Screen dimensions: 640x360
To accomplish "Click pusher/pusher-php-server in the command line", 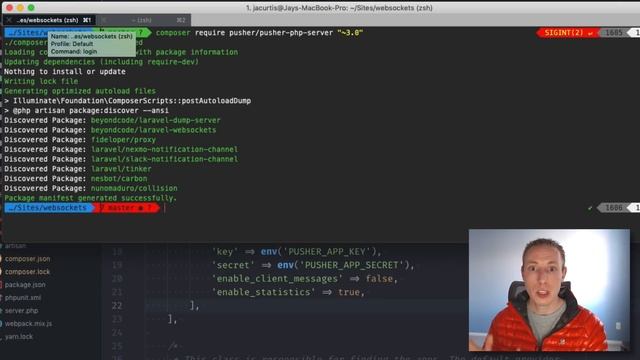I will coord(281,33).
